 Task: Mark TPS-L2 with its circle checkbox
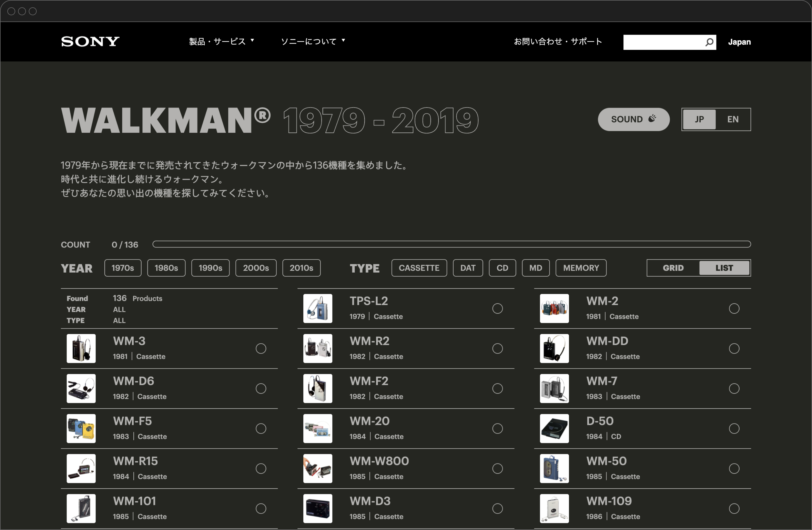click(497, 309)
